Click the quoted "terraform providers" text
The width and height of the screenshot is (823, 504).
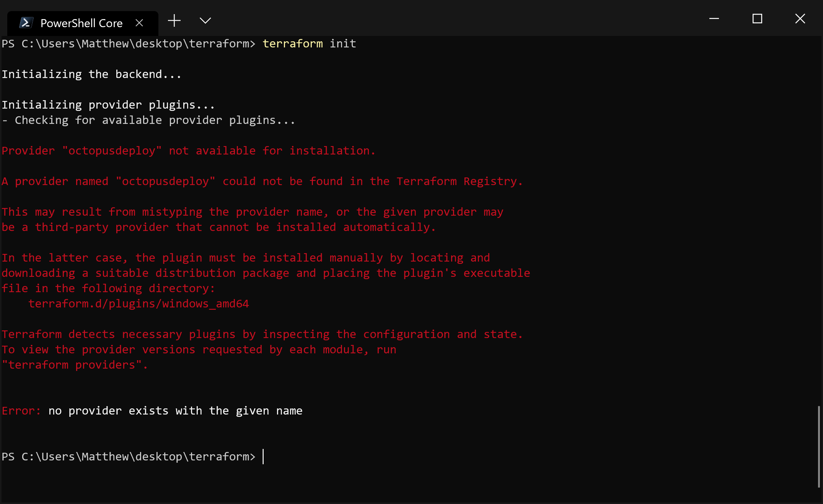point(75,365)
